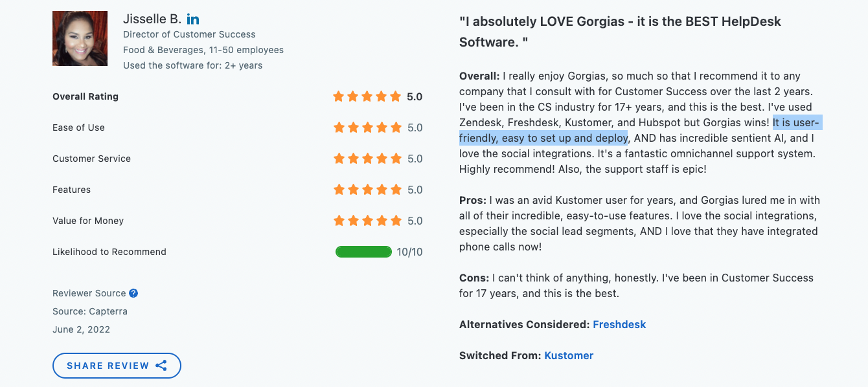Click the June 2, 2022 date
The height and width of the screenshot is (387, 868).
click(x=82, y=329)
